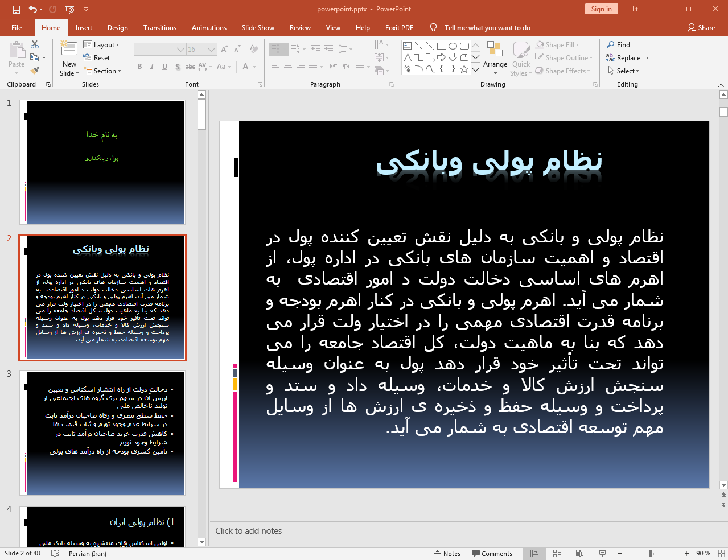
Task: Toggle italic formatting
Action: tap(152, 67)
